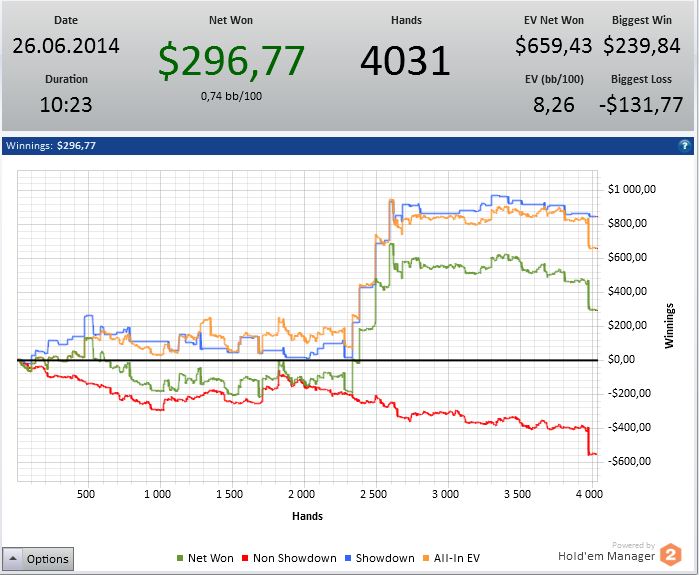The image size is (699, 575).
Task: Click the 0,74 bb/100 text
Action: pos(231,96)
